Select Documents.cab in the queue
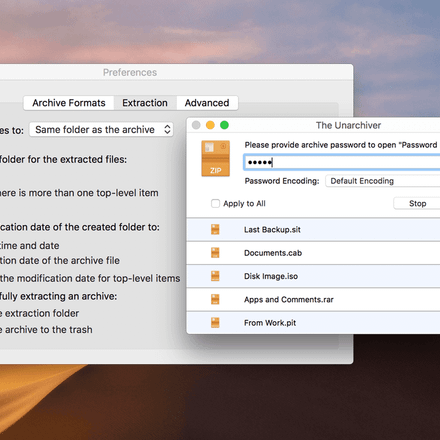The image size is (440, 440). (x=313, y=253)
